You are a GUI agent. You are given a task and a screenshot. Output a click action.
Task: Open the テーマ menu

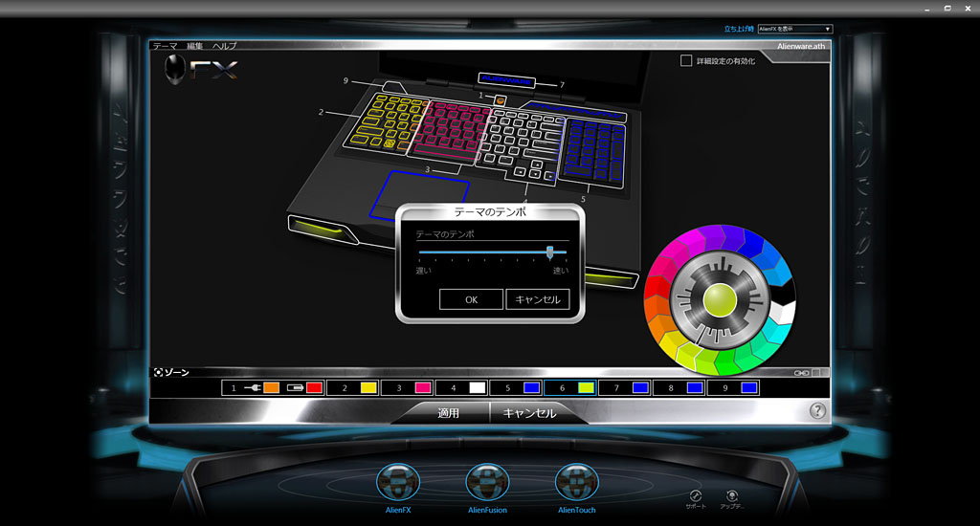165,46
